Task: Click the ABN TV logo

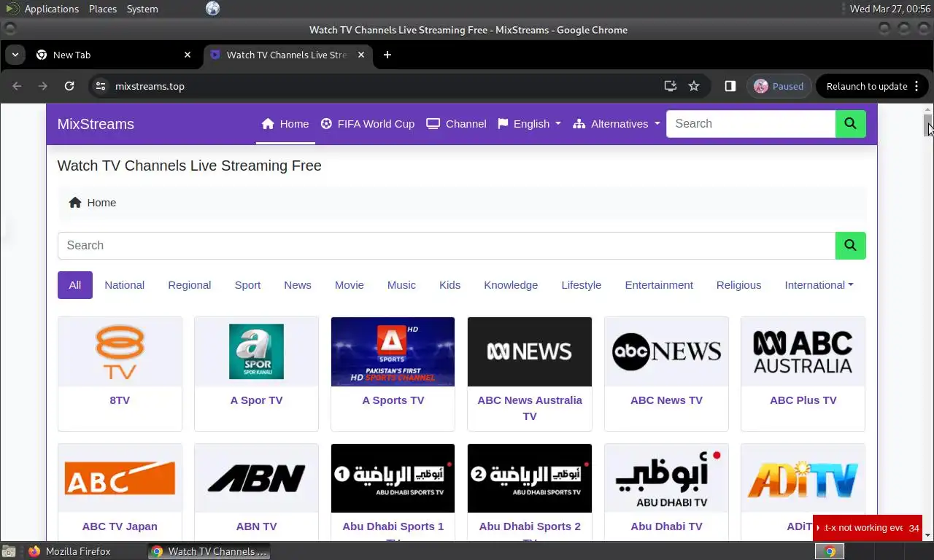Action: [256, 478]
